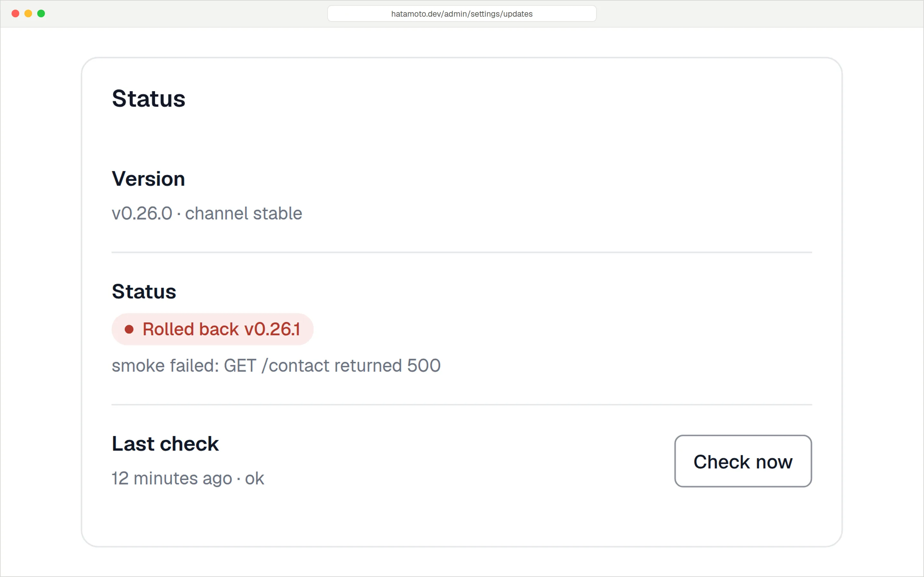Click the Check now button
Screen dimensions: 924x577
pyautogui.click(x=743, y=461)
